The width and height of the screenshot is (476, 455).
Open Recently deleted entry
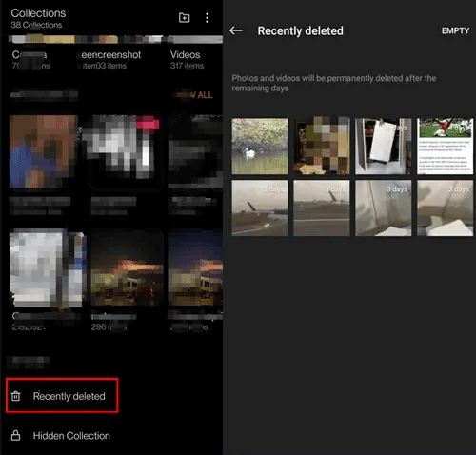[x=62, y=395]
